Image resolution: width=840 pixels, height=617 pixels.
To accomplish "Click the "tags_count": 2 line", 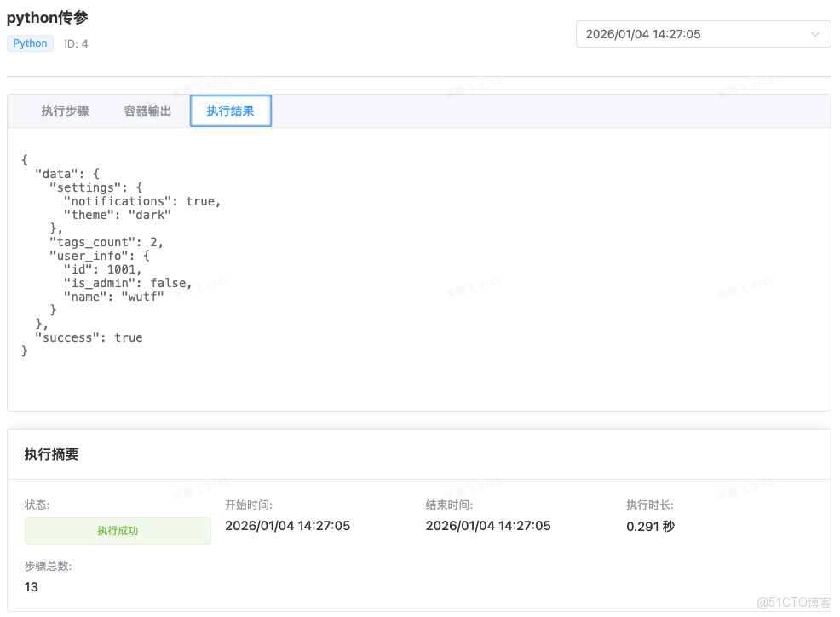I will 106,242.
